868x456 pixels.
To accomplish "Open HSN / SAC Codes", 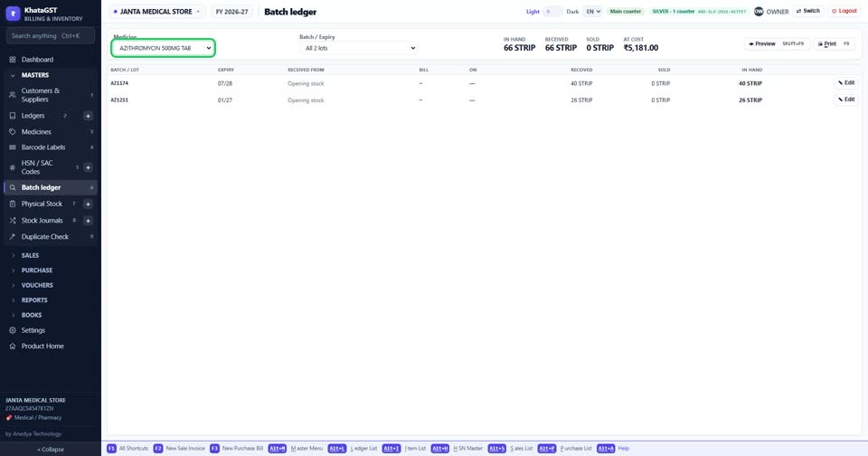I will pos(42,167).
